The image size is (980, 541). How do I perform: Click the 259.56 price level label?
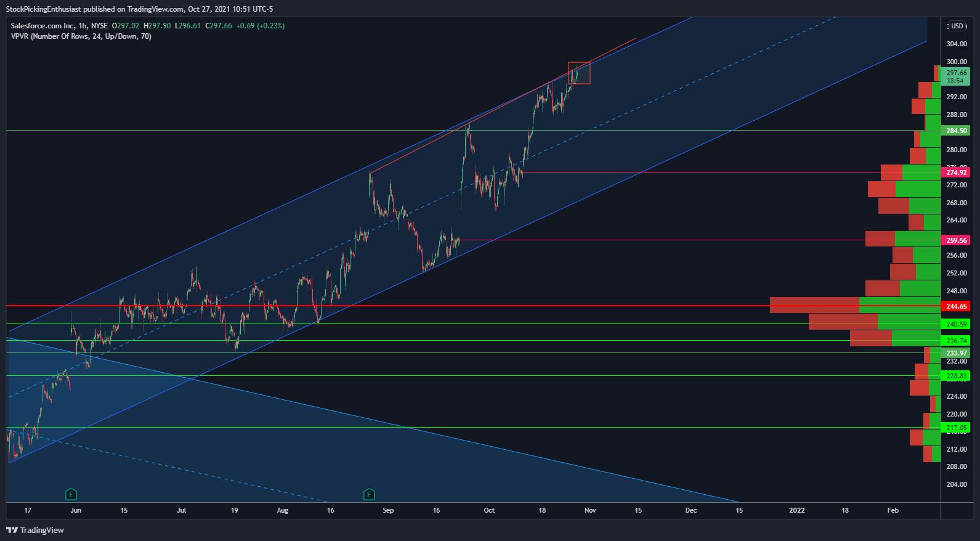956,240
